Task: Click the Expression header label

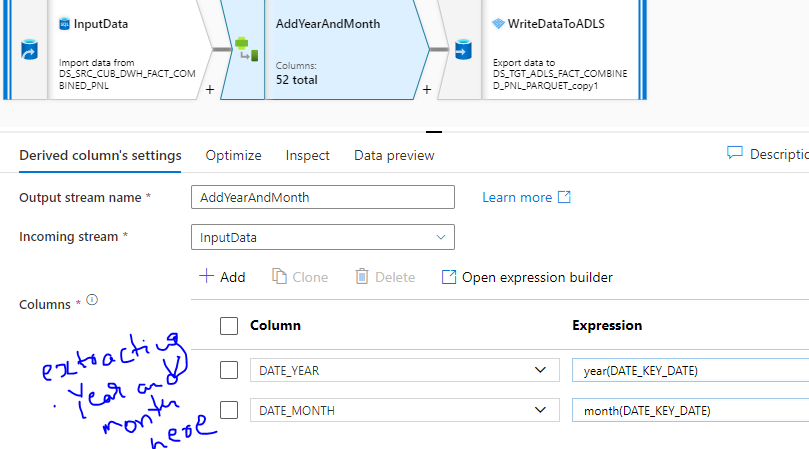Action: [607, 325]
